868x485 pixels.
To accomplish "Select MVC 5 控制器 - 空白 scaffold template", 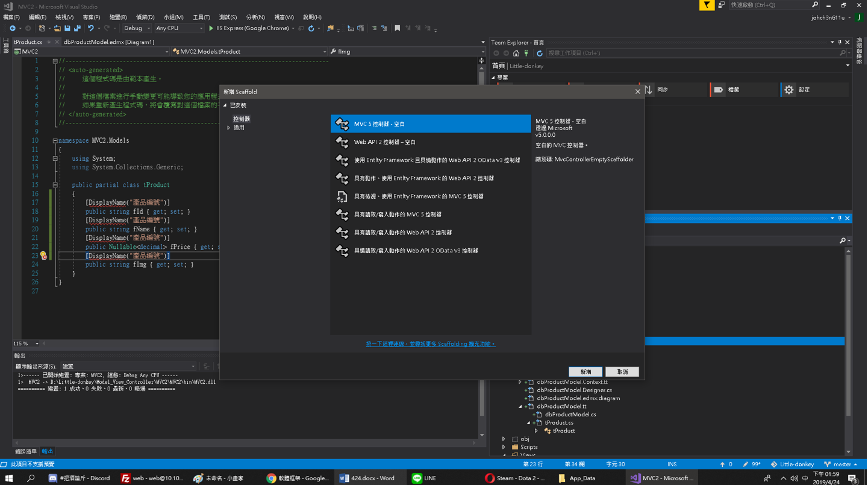I will [x=431, y=124].
